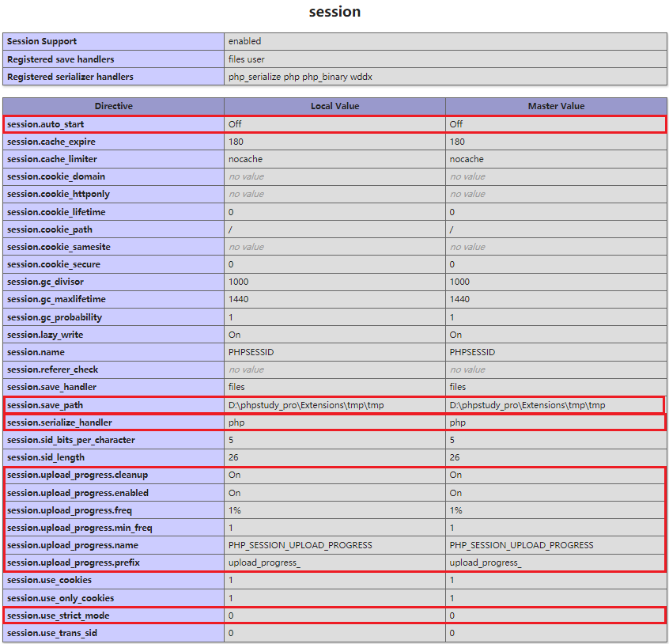This screenshot has height=644, width=669.
Task: Click local PHP_SESSION_UPLOAD_PROGRESS value
Action: pyautogui.click(x=300, y=546)
